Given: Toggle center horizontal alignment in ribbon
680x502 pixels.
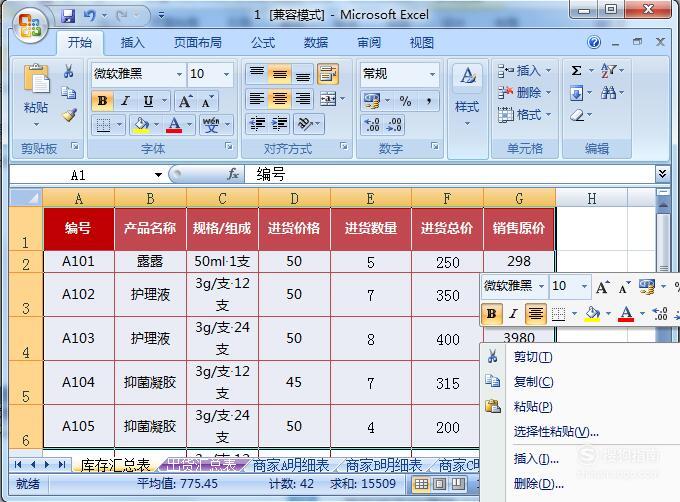Looking at the screenshot, I should (280, 99).
